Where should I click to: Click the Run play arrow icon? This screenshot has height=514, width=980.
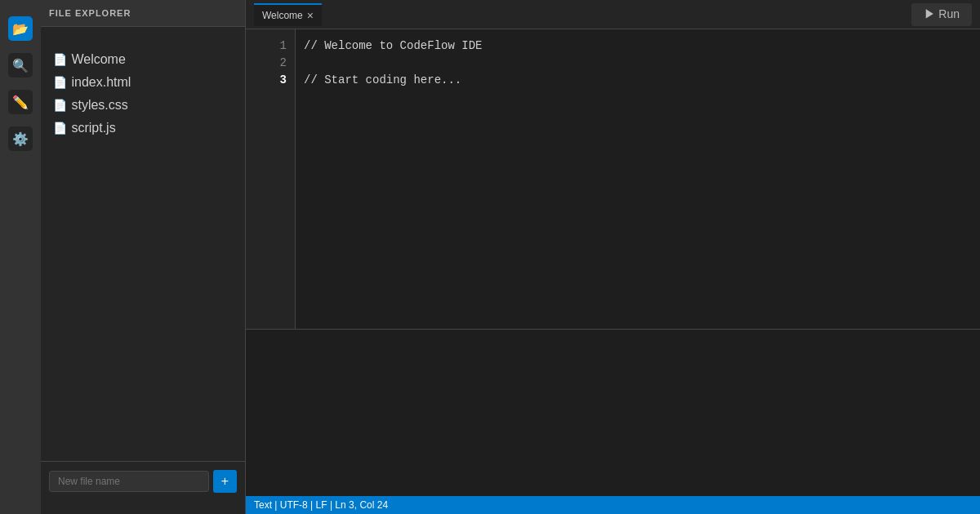929,14
